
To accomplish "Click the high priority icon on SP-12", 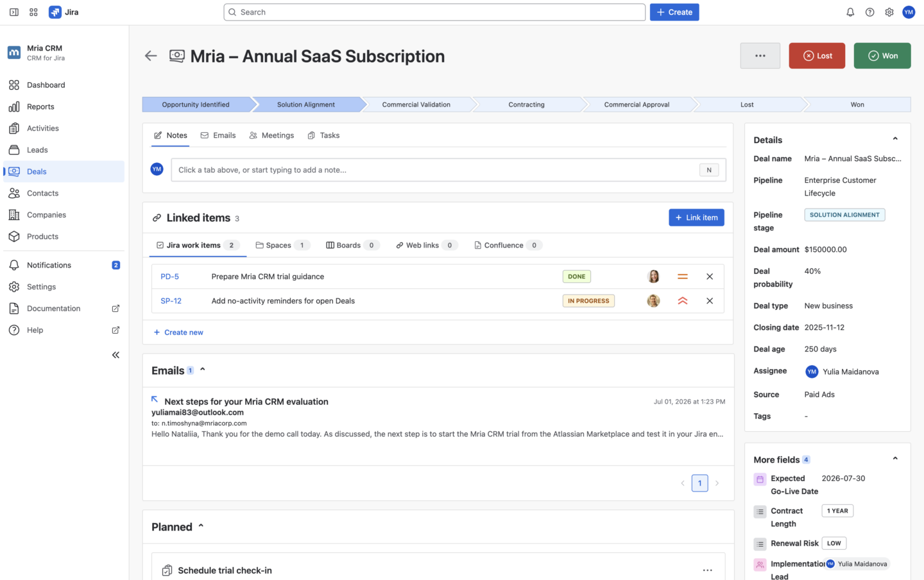I will pos(683,301).
